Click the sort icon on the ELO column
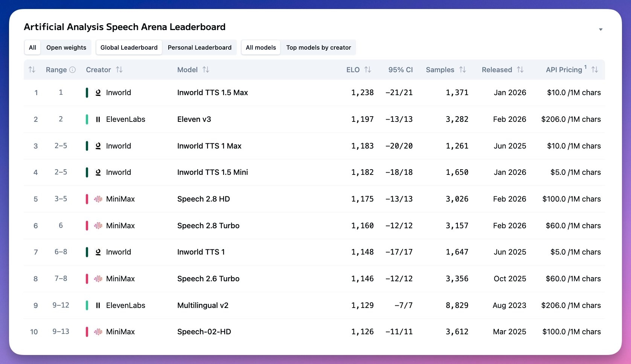The image size is (631, 364). (368, 70)
